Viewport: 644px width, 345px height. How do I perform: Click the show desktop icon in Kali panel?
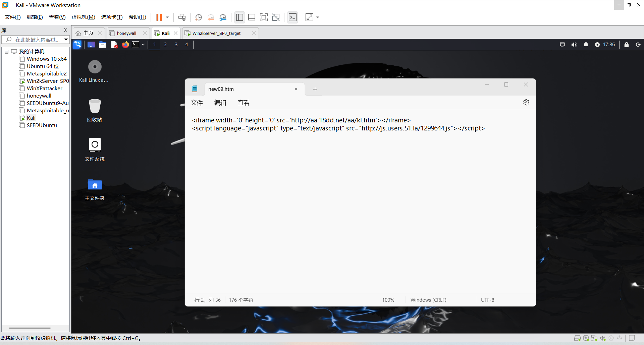click(x=91, y=45)
